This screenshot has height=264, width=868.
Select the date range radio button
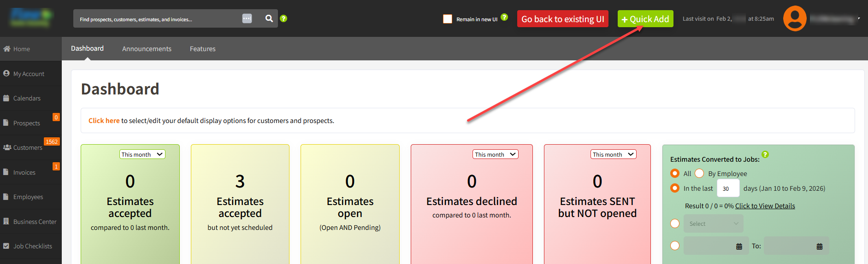point(675,246)
